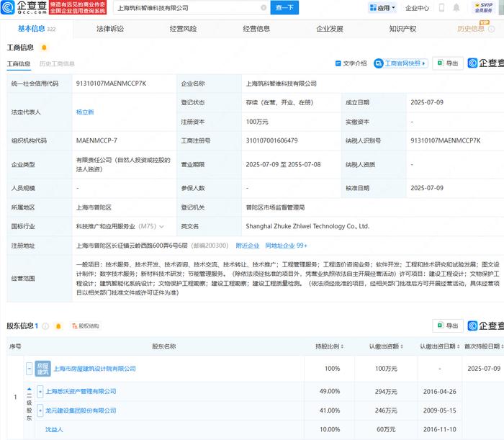504x440 pixels.
Task: Switch to the 法律诉讼 tab
Action: click(x=110, y=29)
